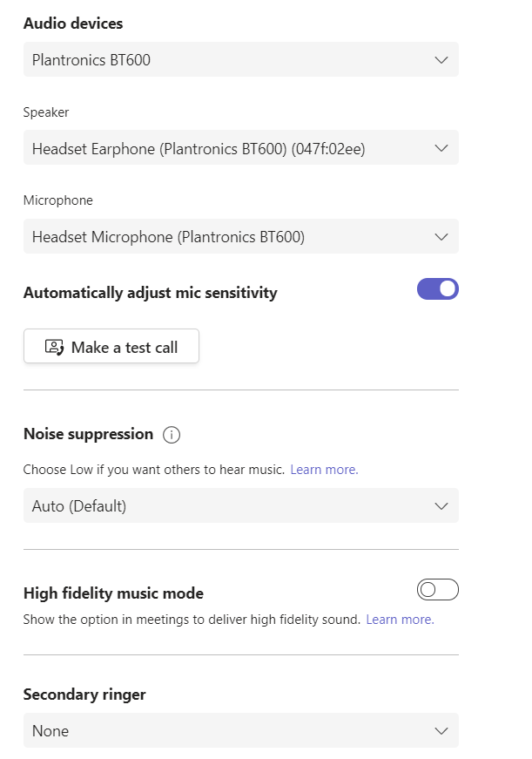Click the camera icon in Make a test call
Viewport: 532px width, 759px height.
(x=52, y=346)
